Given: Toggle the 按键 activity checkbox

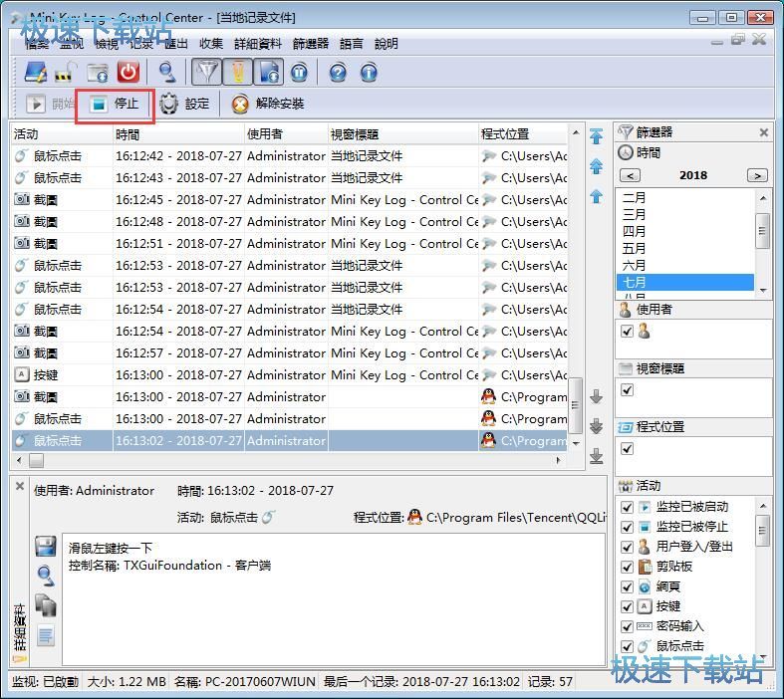Looking at the screenshot, I should point(627,606).
